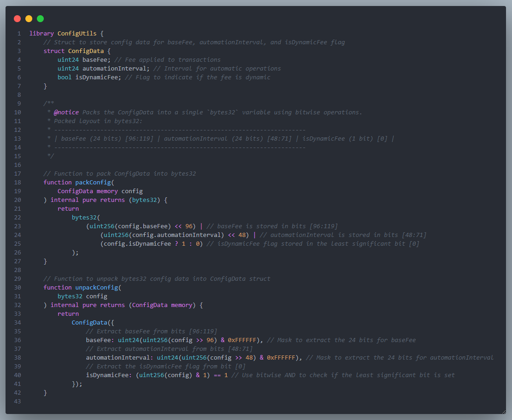Viewport: 512px width, 420px height.
Task: Click line number 29 in the gutter
Action: pyautogui.click(x=18, y=279)
